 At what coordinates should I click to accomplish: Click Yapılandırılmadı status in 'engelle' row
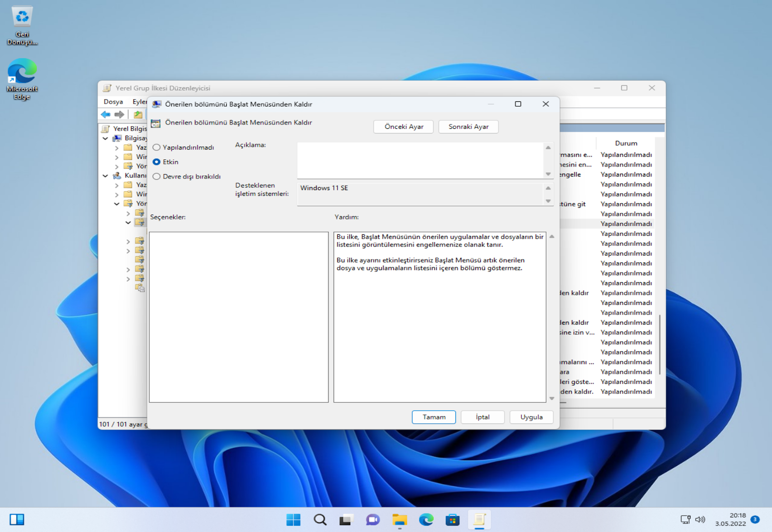[x=626, y=175]
